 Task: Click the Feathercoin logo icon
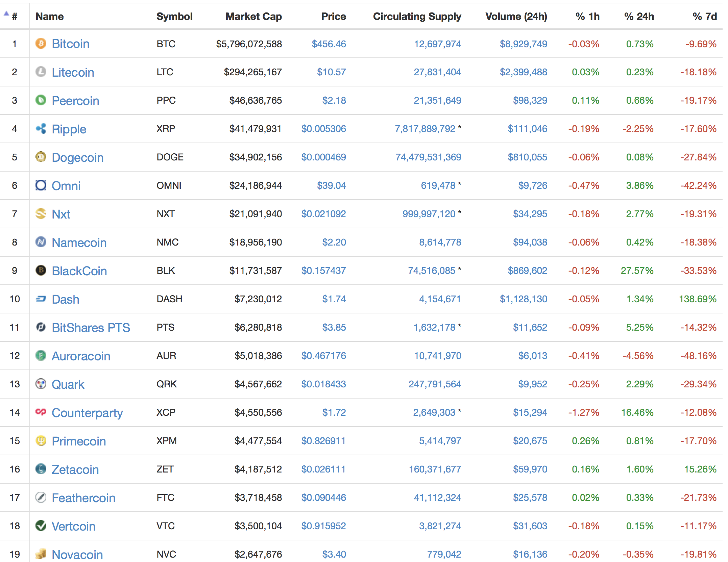(x=41, y=497)
